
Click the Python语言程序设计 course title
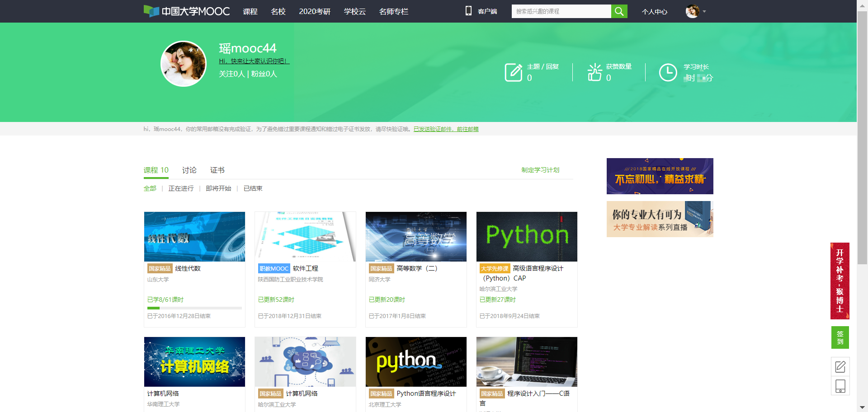click(x=426, y=393)
